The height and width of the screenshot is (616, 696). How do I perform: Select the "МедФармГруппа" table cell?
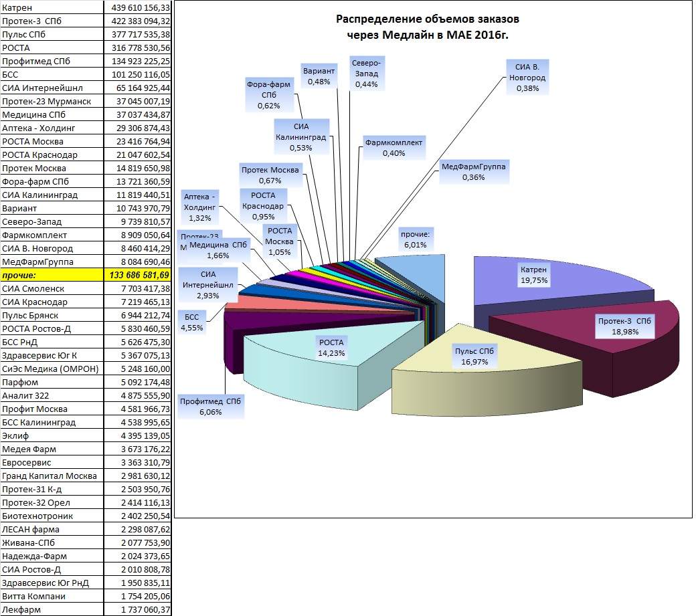(52, 262)
